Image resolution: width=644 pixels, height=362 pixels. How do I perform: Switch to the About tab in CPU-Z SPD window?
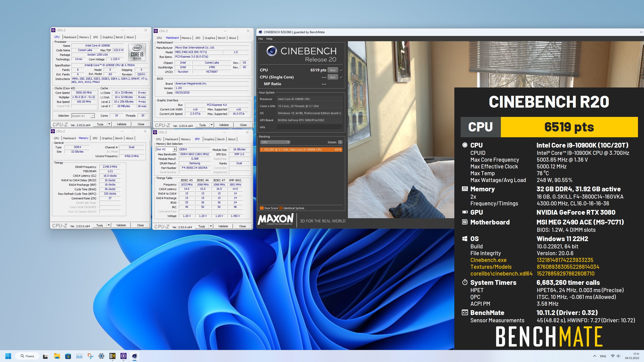[232, 139]
